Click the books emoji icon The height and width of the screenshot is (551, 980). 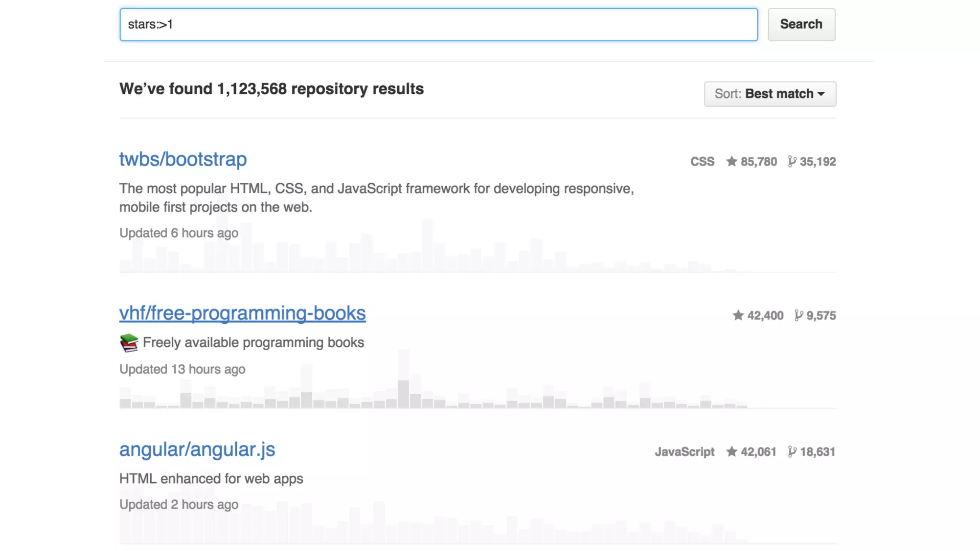click(129, 343)
